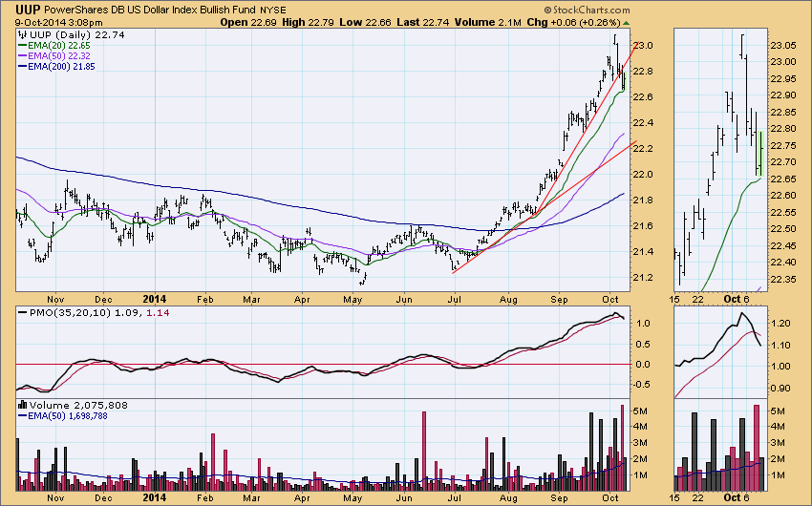Select the dark blue EMA(200) line swatch
This screenshot has height=506, width=812.
coord(22,67)
